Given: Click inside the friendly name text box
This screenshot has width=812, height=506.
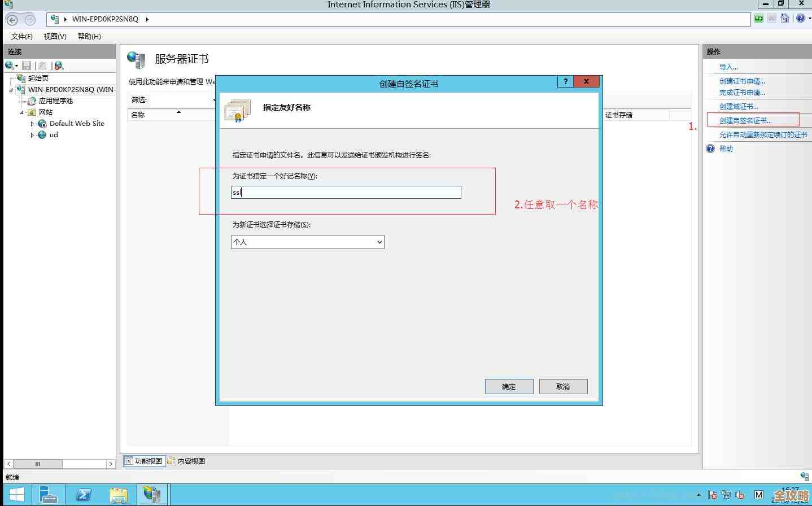Looking at the screenshot, I should [346, 192].
